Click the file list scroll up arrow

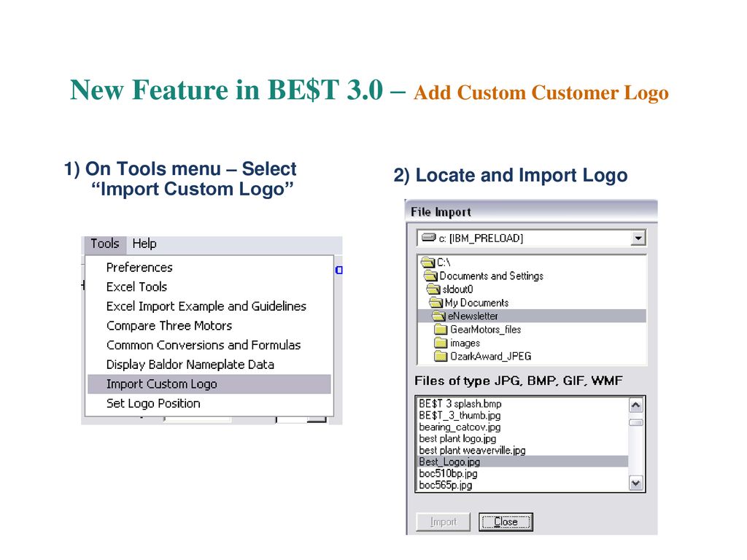pos(636,405)
